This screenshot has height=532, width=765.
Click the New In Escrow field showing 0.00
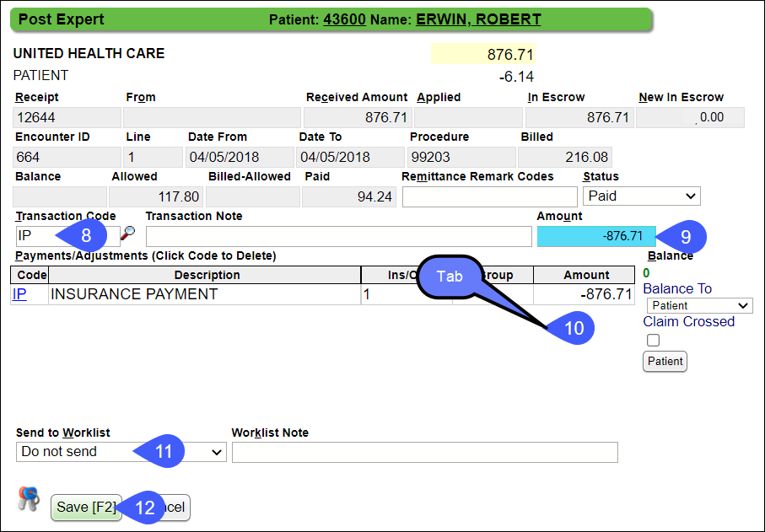[690, 117]
